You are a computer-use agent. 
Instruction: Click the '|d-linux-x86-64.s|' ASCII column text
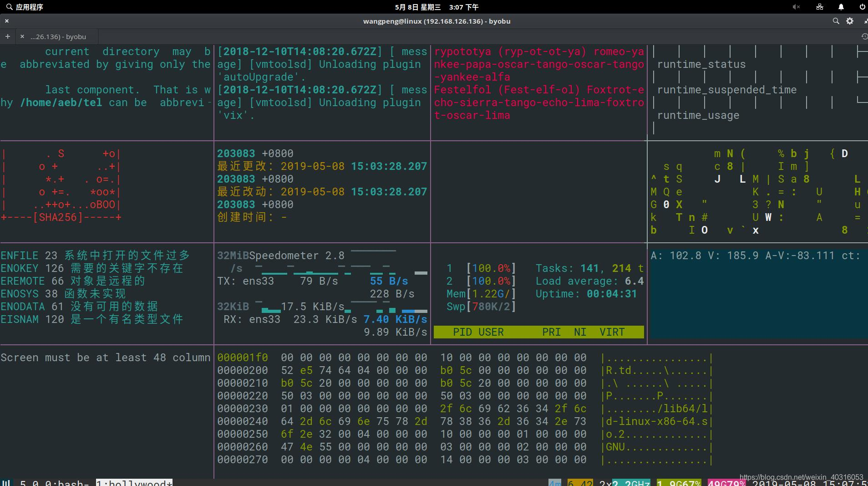tap(657, 421)
